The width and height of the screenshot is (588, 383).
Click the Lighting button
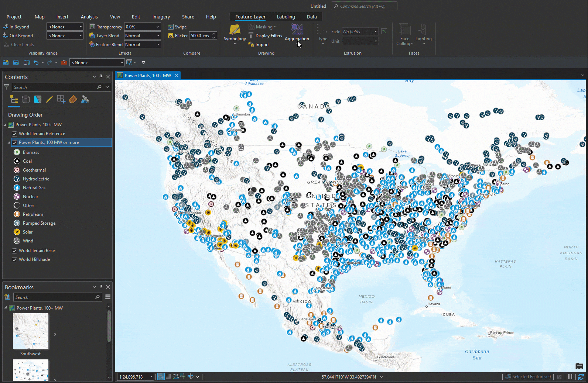[423, 35]
